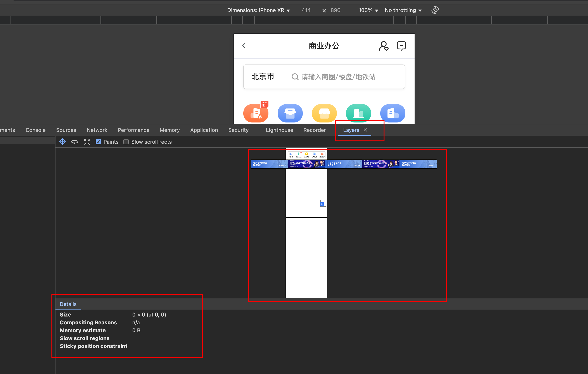This screenshot has height=374, width=588.
Task: Open the message chat icon
Action: tap(401, 46)
